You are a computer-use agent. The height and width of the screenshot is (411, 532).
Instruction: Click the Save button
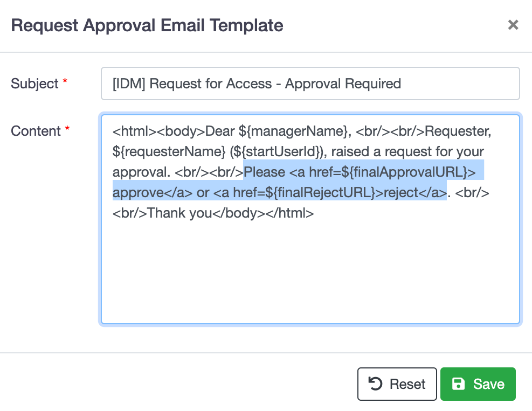click(478, 384)
